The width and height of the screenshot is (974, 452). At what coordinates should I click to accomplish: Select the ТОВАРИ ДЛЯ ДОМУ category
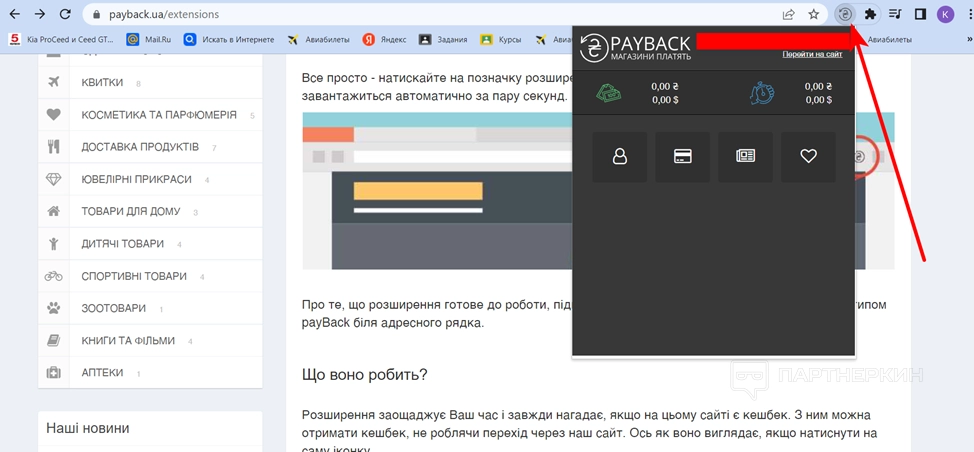point(150,212)
